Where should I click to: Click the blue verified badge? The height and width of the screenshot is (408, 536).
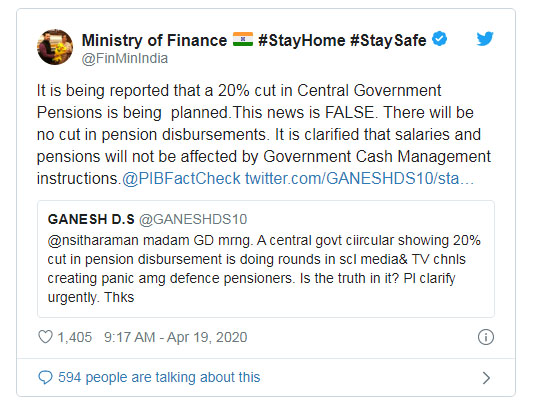click(440, 39)
